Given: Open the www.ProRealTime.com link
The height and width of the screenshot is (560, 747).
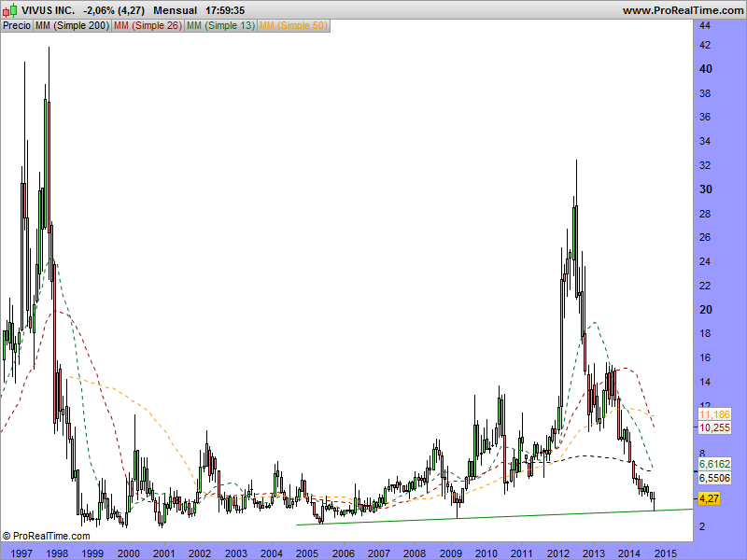Looking at the screenshot, I should [x=683, y=10].
